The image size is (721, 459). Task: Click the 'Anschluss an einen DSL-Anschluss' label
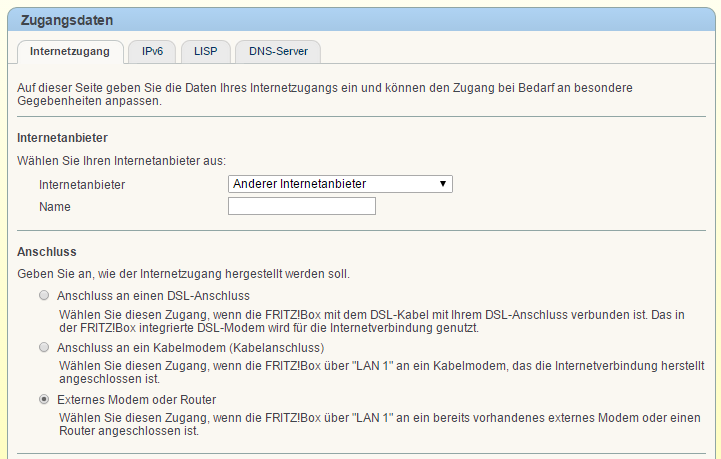pyautogui.click(x=154, y=296)
